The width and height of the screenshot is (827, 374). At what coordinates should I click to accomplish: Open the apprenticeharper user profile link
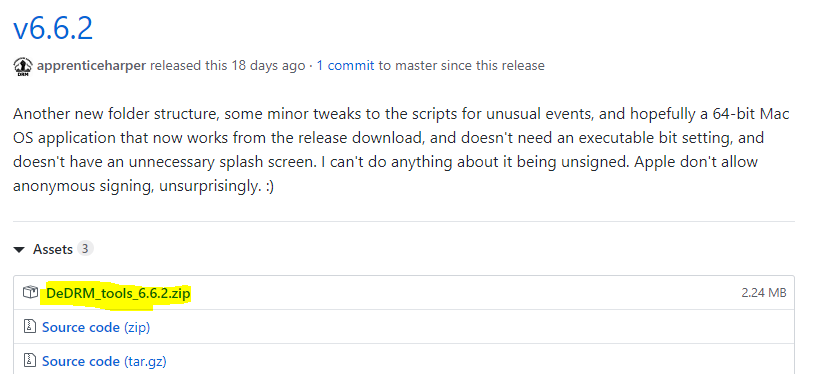point(91,66)
